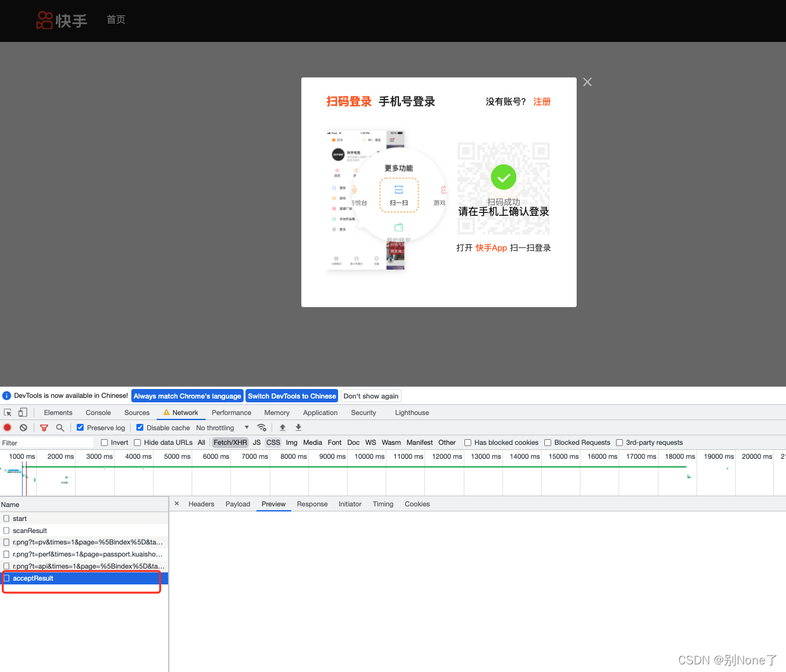
Task: Click the element inspector arrow icon
Action: click(x=8, y=412)
